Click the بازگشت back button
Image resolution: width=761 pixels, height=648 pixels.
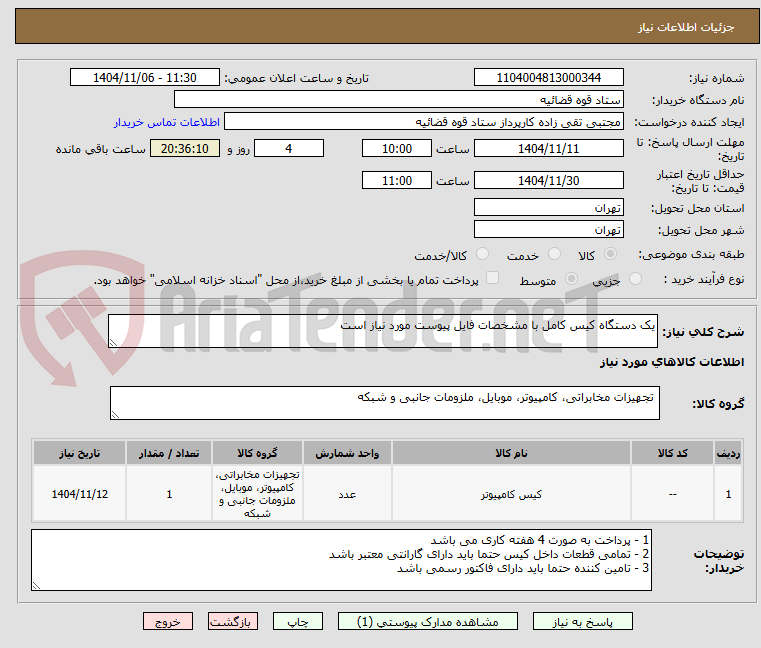point(232,621)
